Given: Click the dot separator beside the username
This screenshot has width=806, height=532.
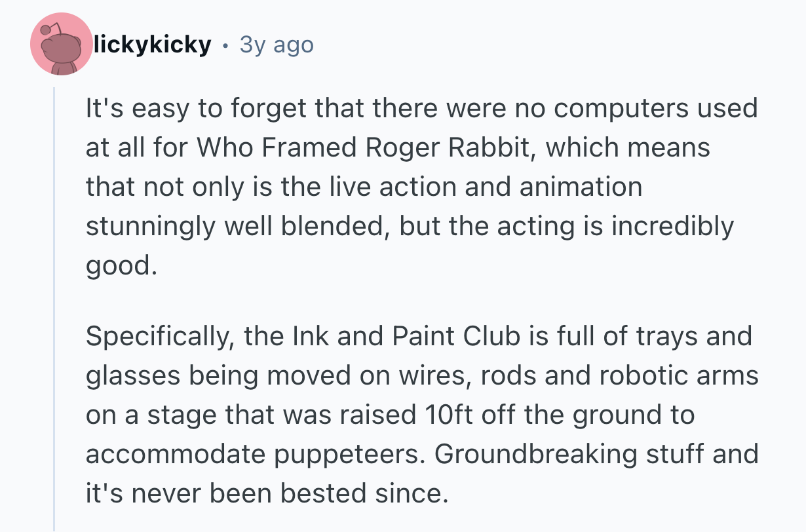Looking at the screenshot, I should click(x=225, y=45).
